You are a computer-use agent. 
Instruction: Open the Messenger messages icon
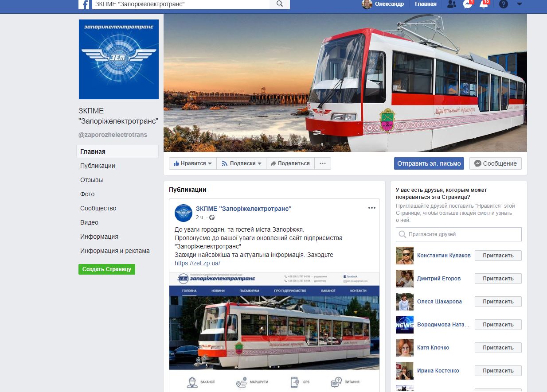click(x=467, y=5)
